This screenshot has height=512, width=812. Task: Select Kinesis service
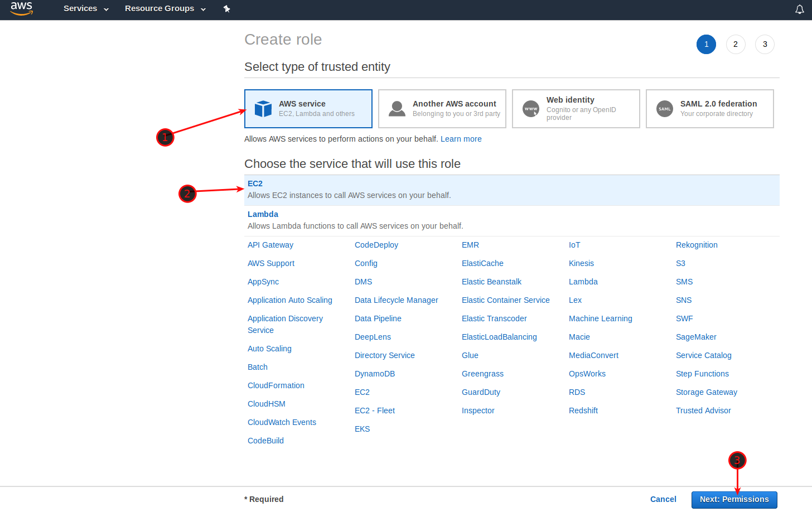coord(581,263)
